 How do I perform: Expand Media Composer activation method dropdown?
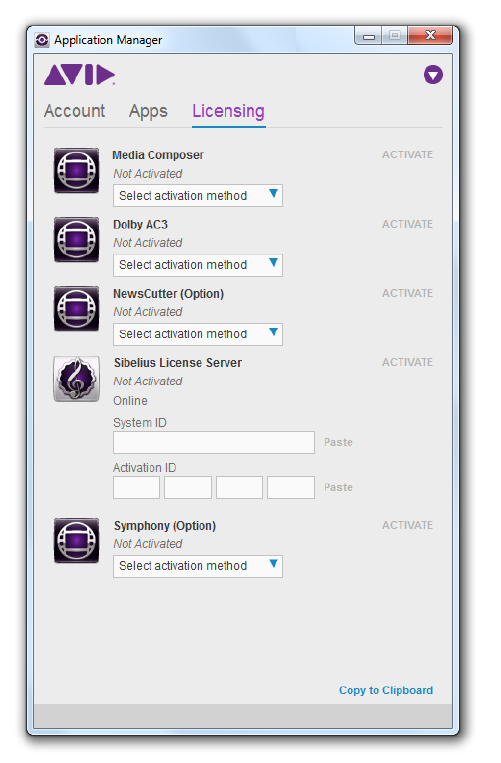[x=197, y=196]
